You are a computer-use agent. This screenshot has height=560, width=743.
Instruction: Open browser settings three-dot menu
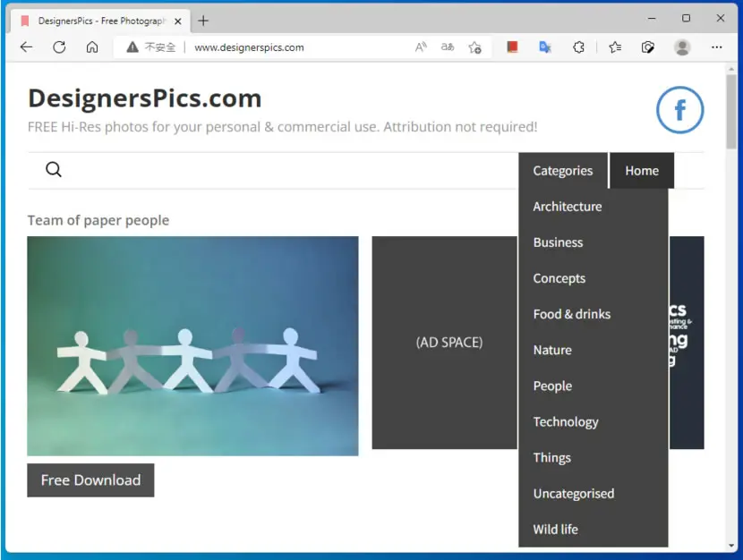pyautogui.click(x=716, y=47)
